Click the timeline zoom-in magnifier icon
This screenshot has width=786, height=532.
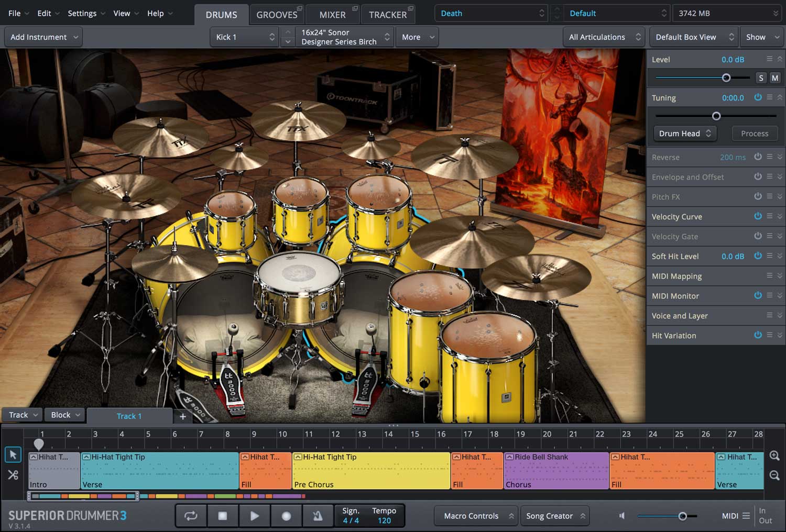(774, 456)
